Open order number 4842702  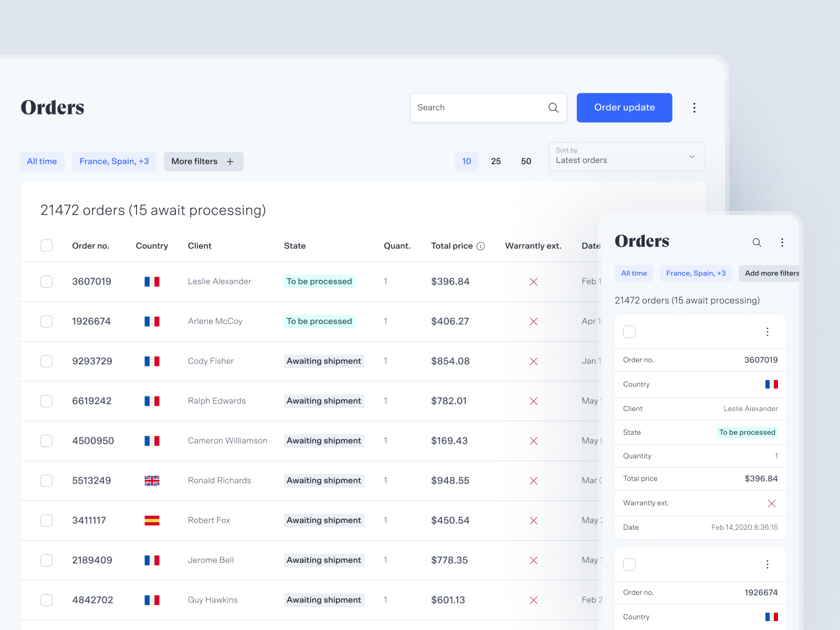tap(93, 601)
